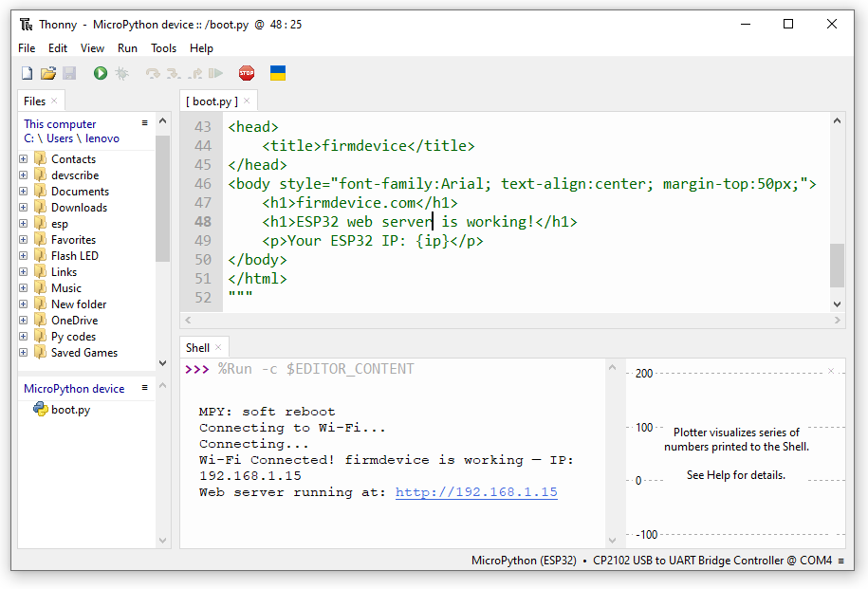Create a new file with the toolbar icon
This screenshot has width=868, height=589.
pos(26,72)
